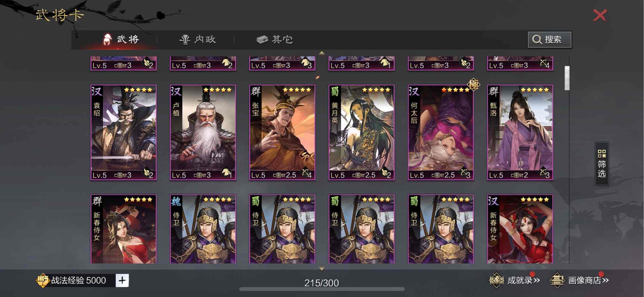The width and height of the screenshot is (644, 297).
Task: Select the 汉 新春侍女 card portrait
Action: [x=520, y=229]
